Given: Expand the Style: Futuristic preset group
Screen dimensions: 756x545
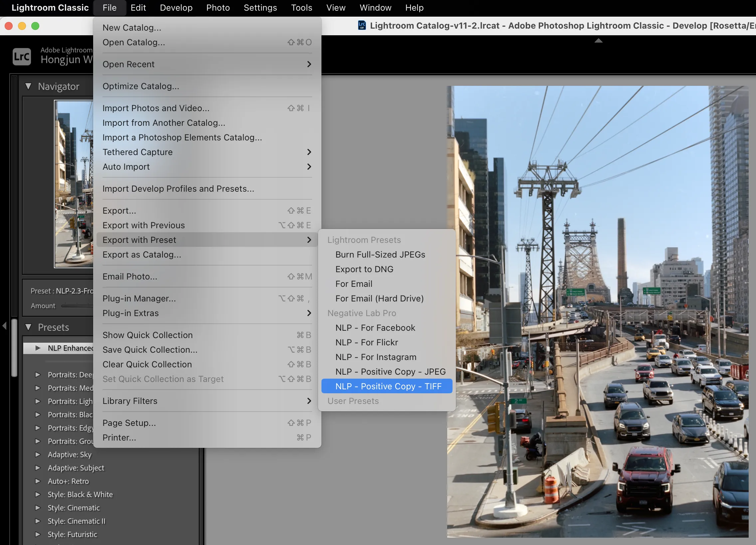Looking at the screenshot, I should (x=38, y=534).
